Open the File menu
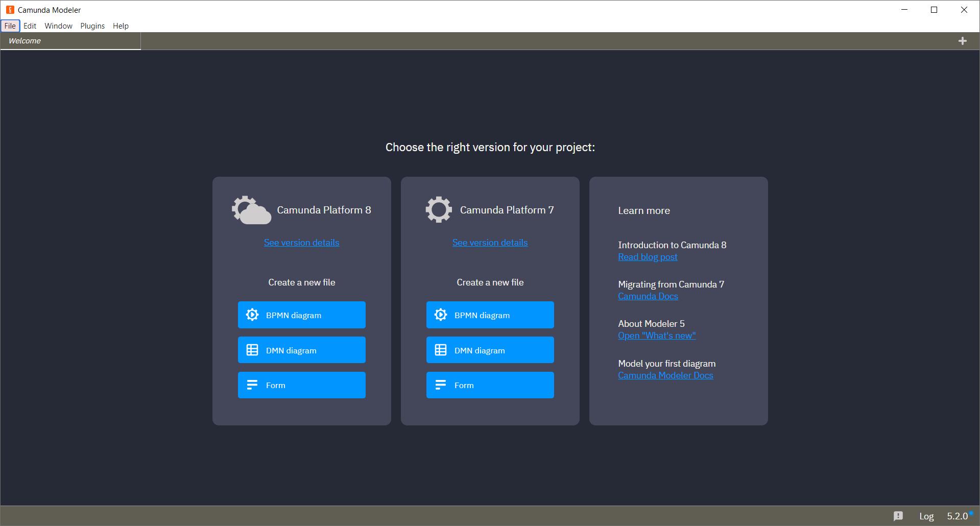Screen dimensions: 980x526 pyautogui.click(x=10, y=26)
